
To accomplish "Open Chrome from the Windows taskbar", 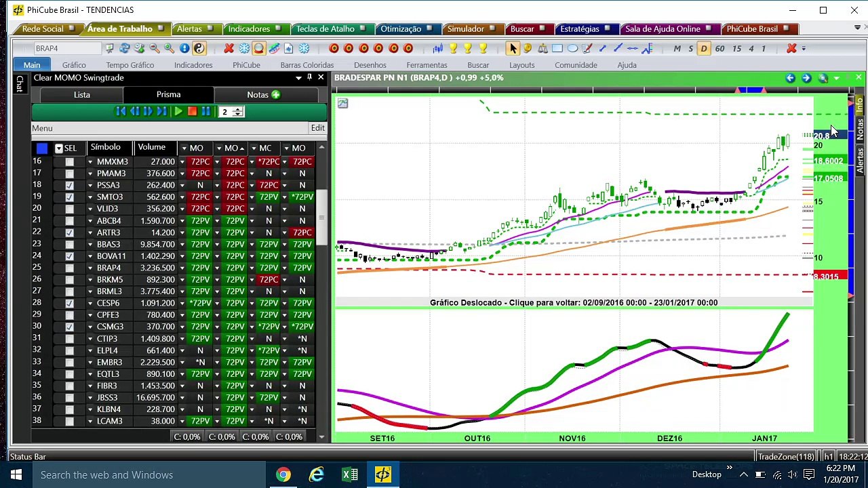I will tap(283, 474).
